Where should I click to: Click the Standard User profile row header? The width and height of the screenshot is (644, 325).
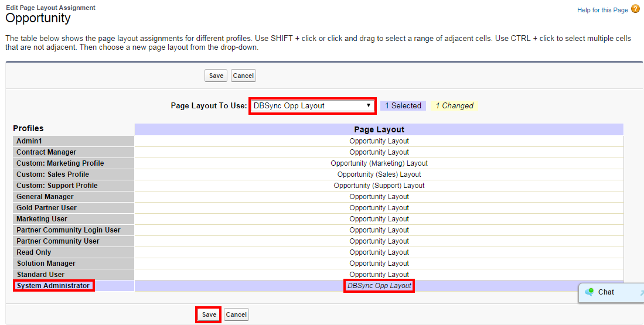[x=40, y=275]
